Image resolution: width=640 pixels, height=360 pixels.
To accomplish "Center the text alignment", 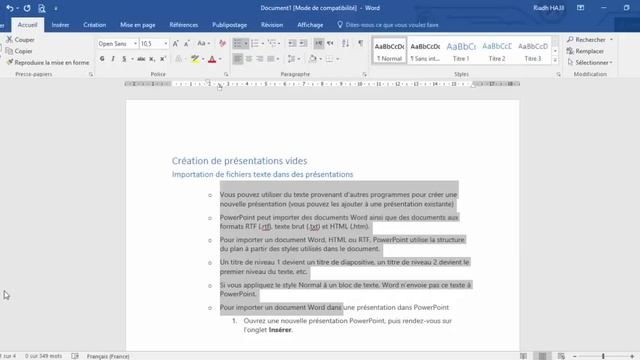I will 249,59.
